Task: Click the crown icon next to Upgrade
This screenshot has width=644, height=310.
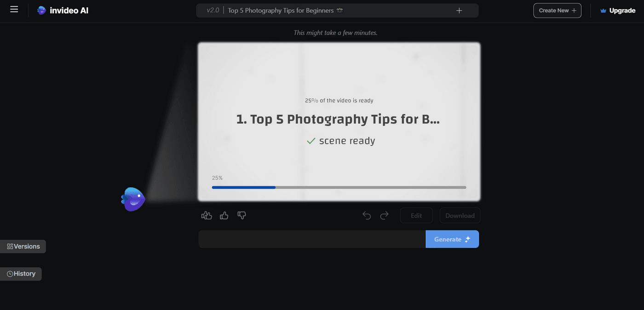Action: click(603, 10)
